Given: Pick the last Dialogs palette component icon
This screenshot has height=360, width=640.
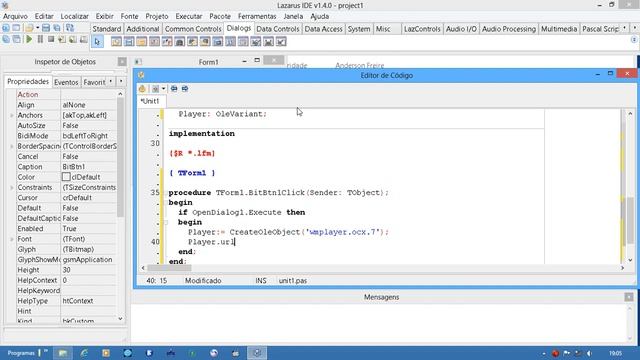Looking at the screenshot, I should pos(281,42).
